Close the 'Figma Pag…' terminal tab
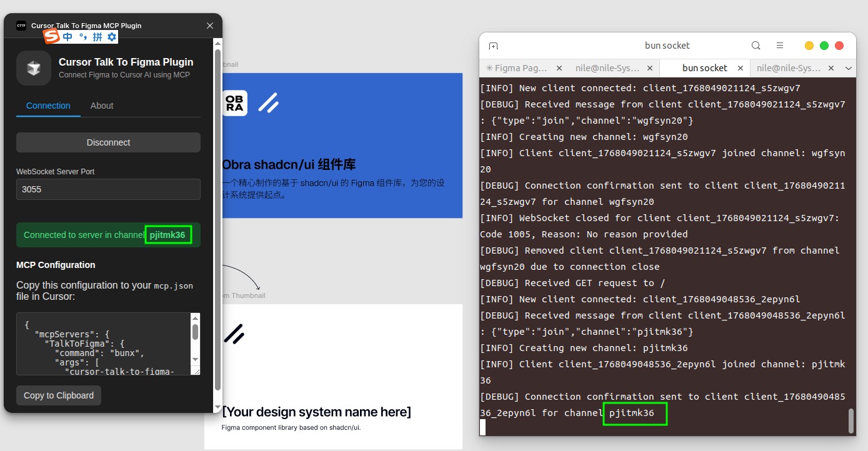 559,68
